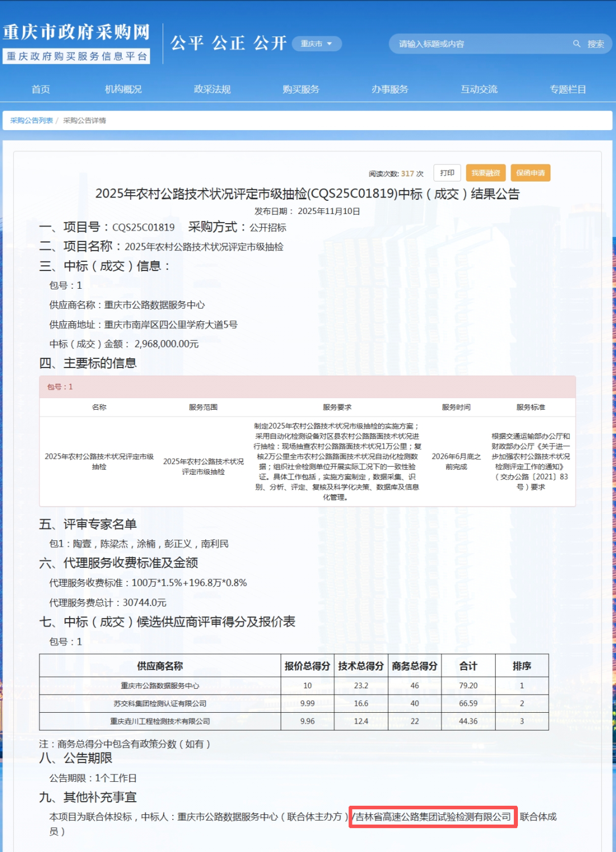Viewport: 616px width, 852px height.
Task: Click the 供应商名称 score table header
Action: tap(160, 666)
